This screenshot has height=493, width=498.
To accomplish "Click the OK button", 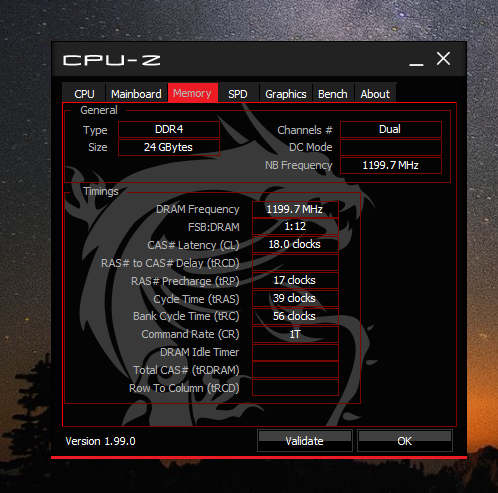I will pos(405,441).
